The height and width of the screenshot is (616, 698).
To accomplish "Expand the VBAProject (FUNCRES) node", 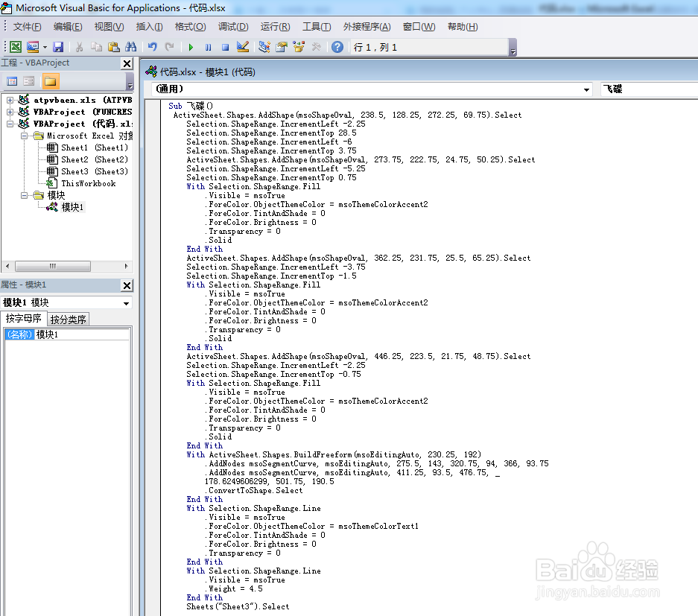I will click(10, 112).
